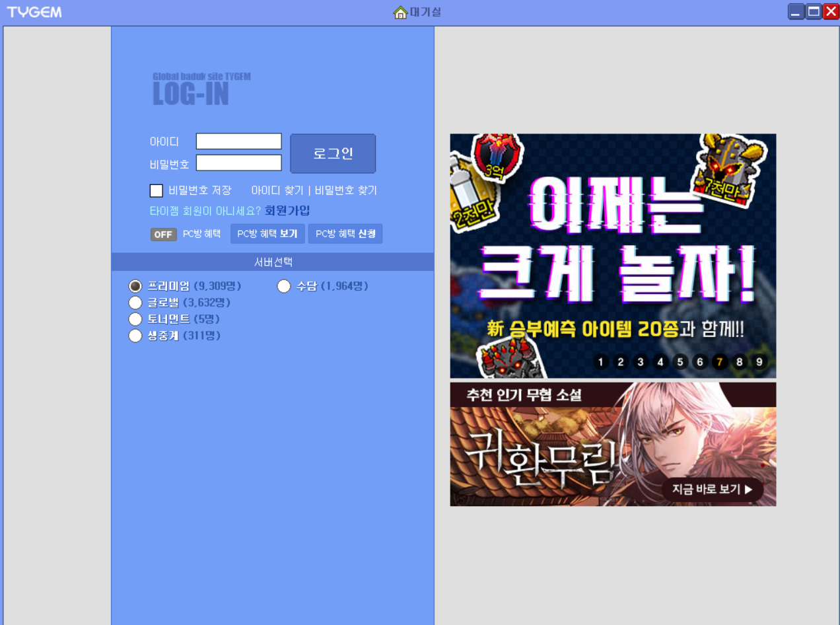The height and width of the screenshot is (625, 840).
Task: Open the 아이디 찾기 link
Action: 277,190
